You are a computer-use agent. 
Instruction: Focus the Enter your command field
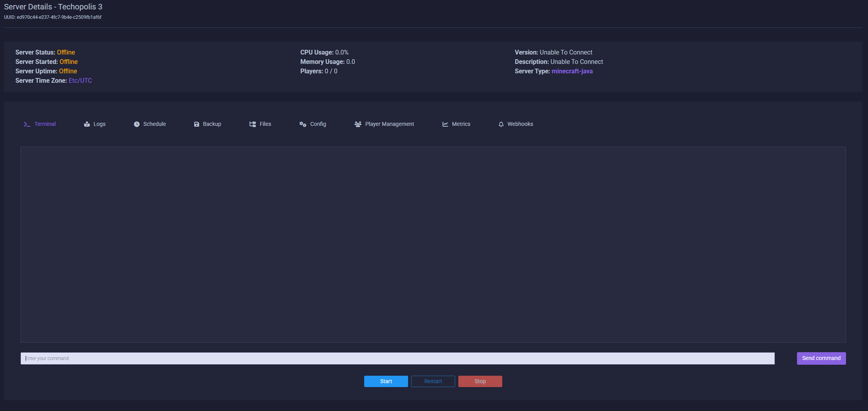click(x=397, y=358)
